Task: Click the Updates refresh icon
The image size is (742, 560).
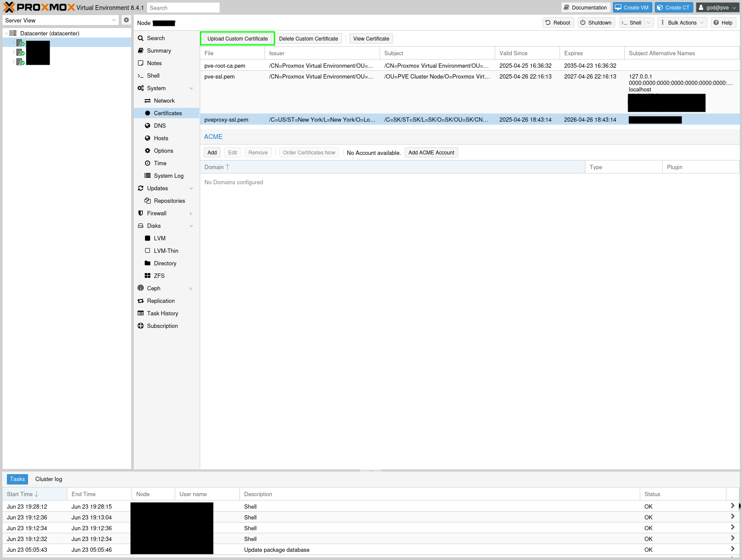Action: click(141, 188)
